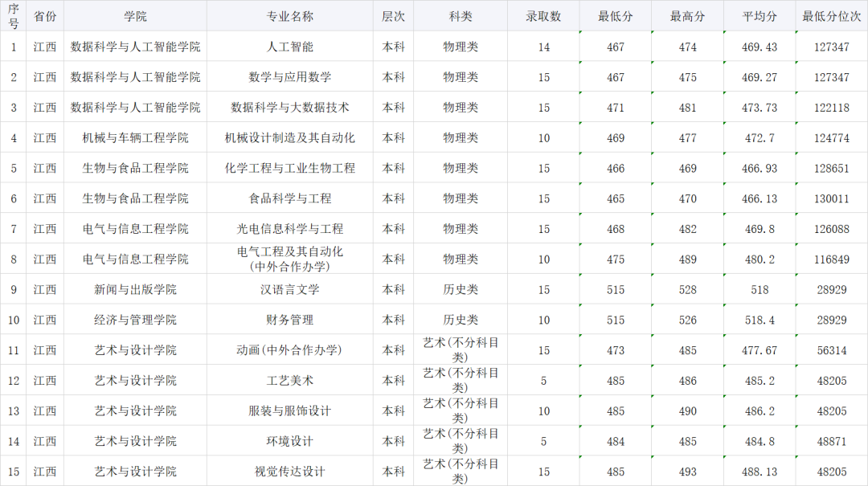Screen dimensions: 868x486
Task: Select 生物与食品工程学院 in the 食品科学与工程 row
Action: click(135, 198)
